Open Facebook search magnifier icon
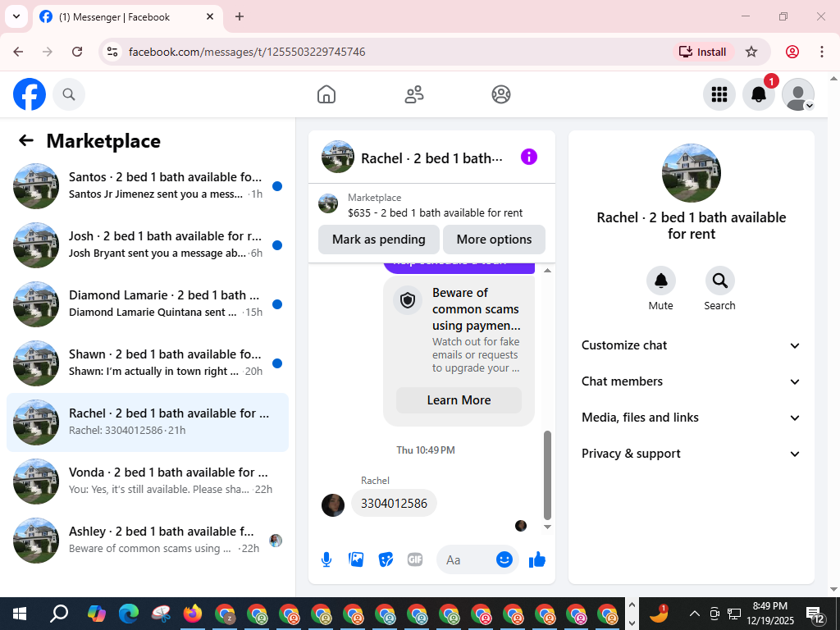Image resolution: width=840 pixels, height=630 pixels. [x=69, y=94]
